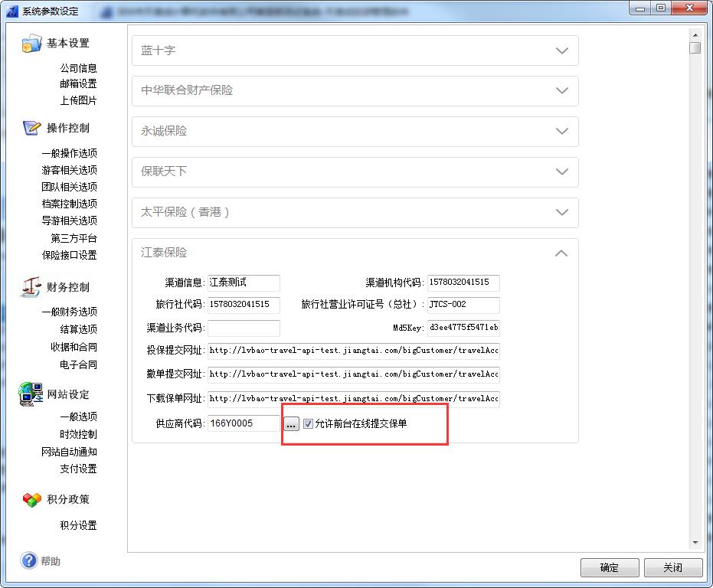713x588 pixels.
Task: Click the 基本设置 section icon
Action: click(x=31, y=44)
